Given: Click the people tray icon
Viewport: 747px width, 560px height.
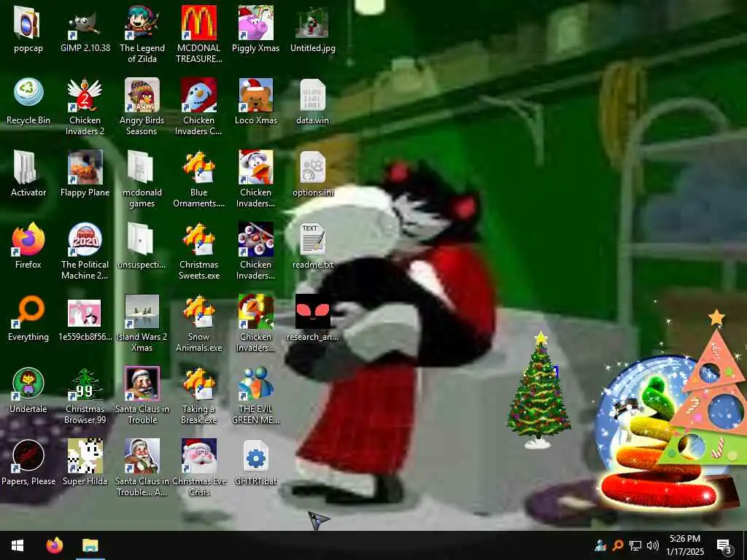Looking at the screenshot, I should point(600,545).
